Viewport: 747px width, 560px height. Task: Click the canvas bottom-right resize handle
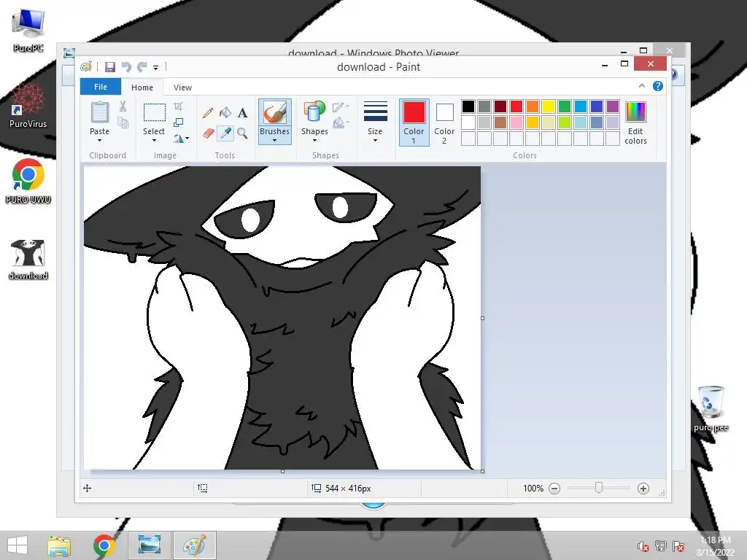pos(483,471)
